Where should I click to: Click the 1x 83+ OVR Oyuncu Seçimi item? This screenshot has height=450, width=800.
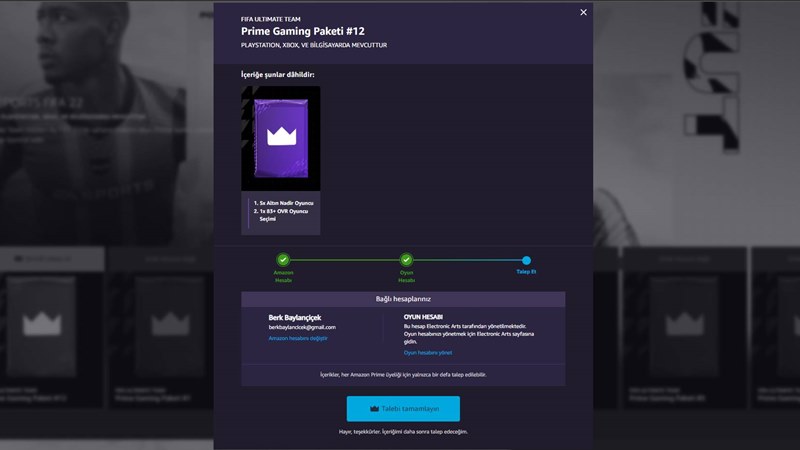click(x=281, y=215)
